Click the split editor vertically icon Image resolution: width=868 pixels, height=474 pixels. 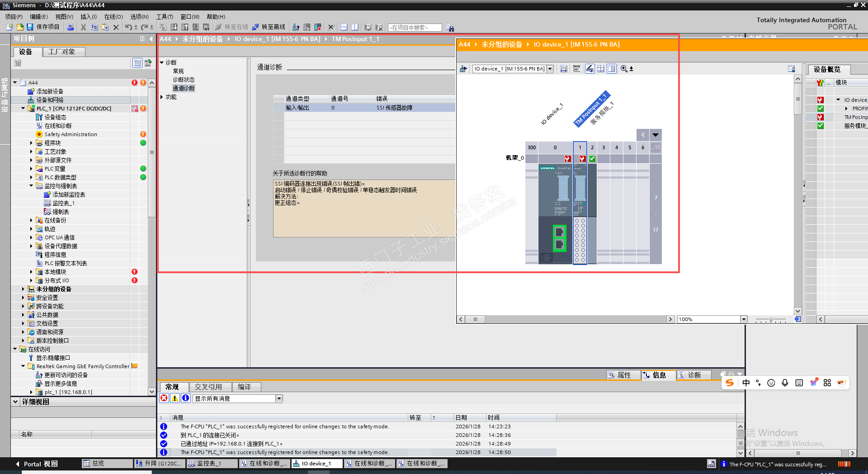point(355,27)
